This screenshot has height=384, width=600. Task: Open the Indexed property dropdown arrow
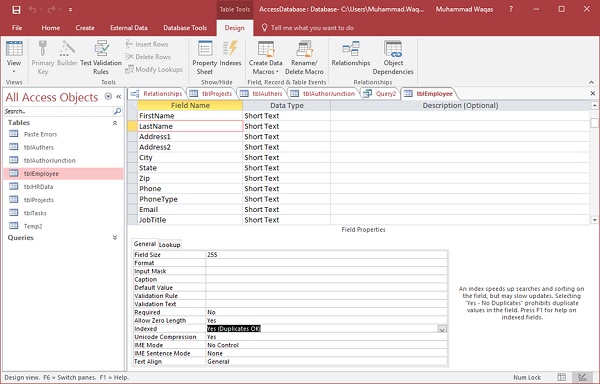click(x=442, y=329)
